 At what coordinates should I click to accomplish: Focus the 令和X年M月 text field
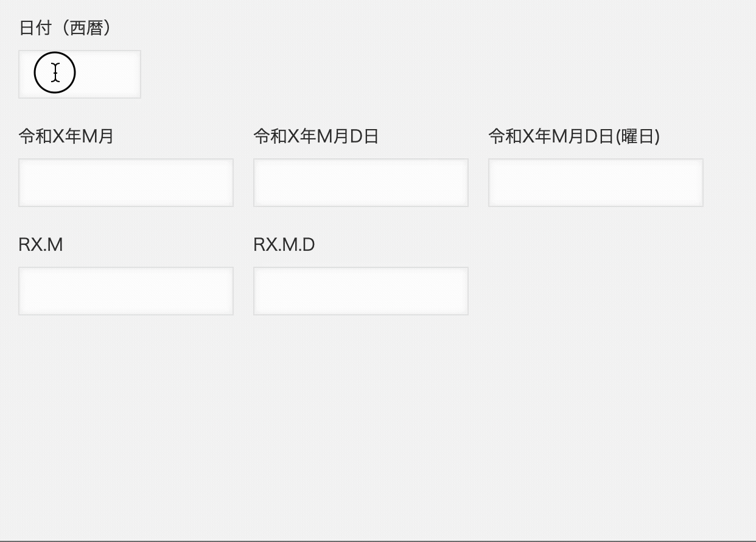click(126, 183)
